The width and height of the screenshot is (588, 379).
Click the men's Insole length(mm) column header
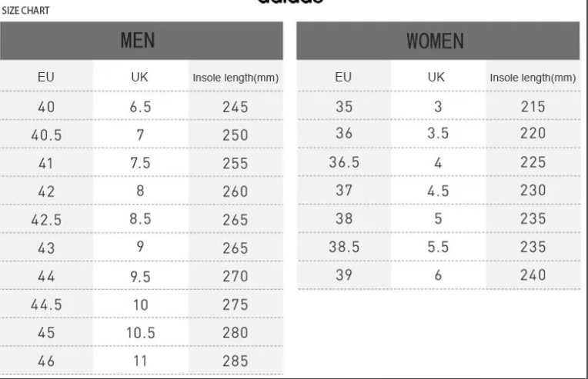click(x=236, y=78)
